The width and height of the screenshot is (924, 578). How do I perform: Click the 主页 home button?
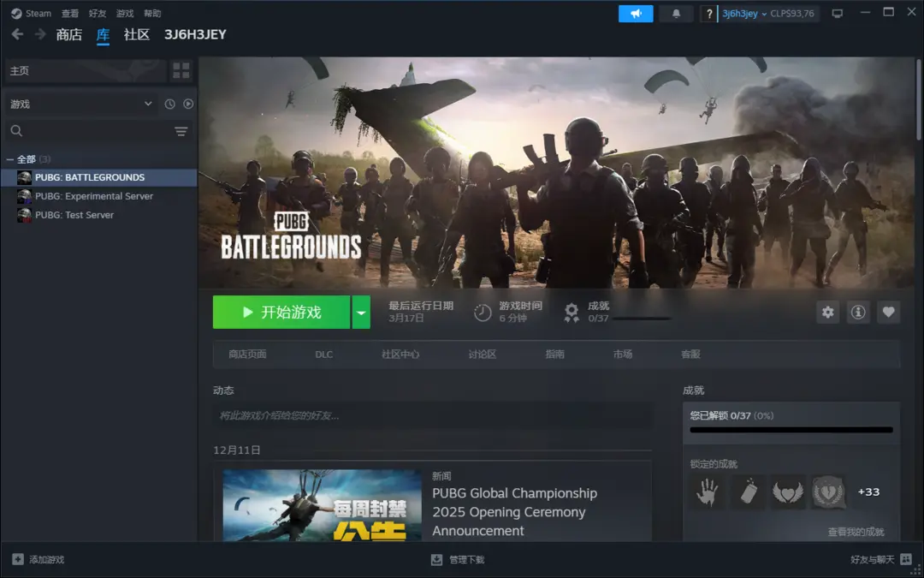click(86, 70)
